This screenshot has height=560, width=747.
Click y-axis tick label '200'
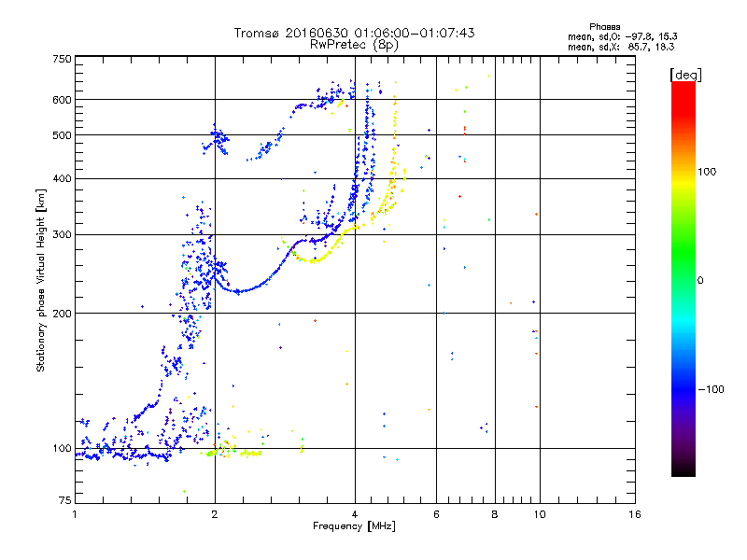pyautogui.click(x=62, y=314)
